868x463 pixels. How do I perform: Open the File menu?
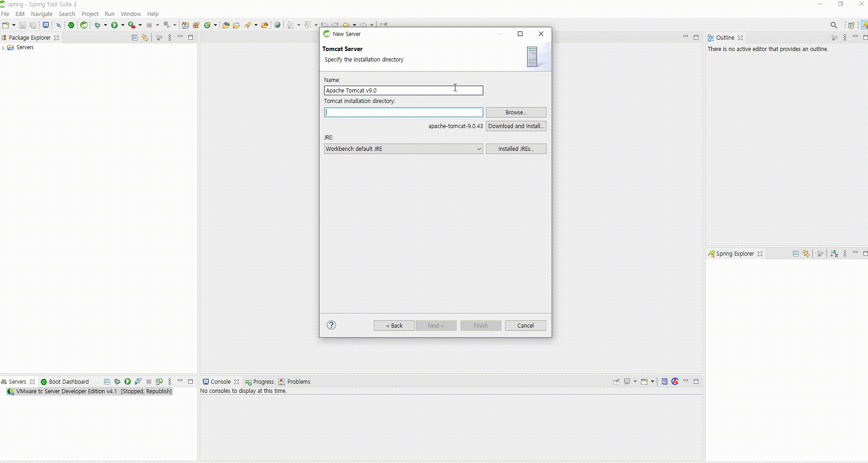click(x=5, y=14)
